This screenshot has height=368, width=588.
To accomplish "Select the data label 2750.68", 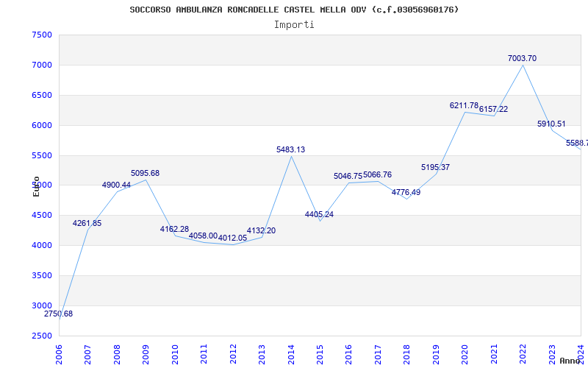I will tap(58, 314).
